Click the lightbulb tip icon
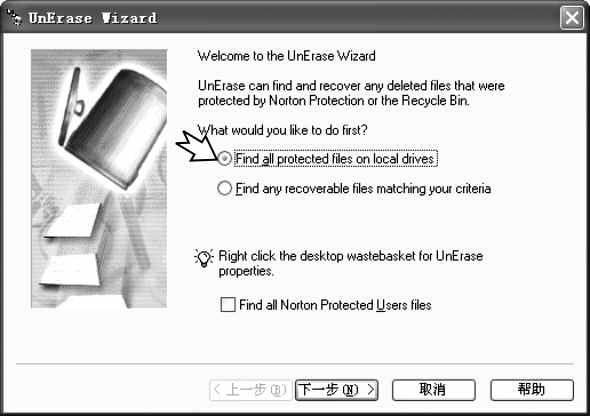 click(204, 258)
